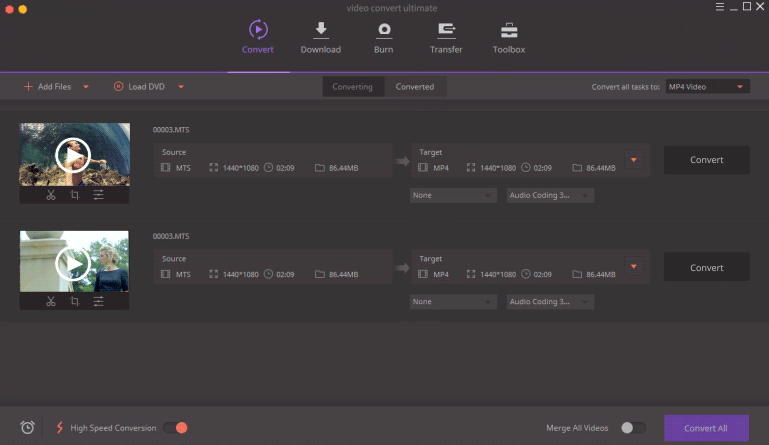The width and height of the screenshot is (769, 445).
Task: Expand the Load DVD dropdown arrow
Action: [181, 87]
